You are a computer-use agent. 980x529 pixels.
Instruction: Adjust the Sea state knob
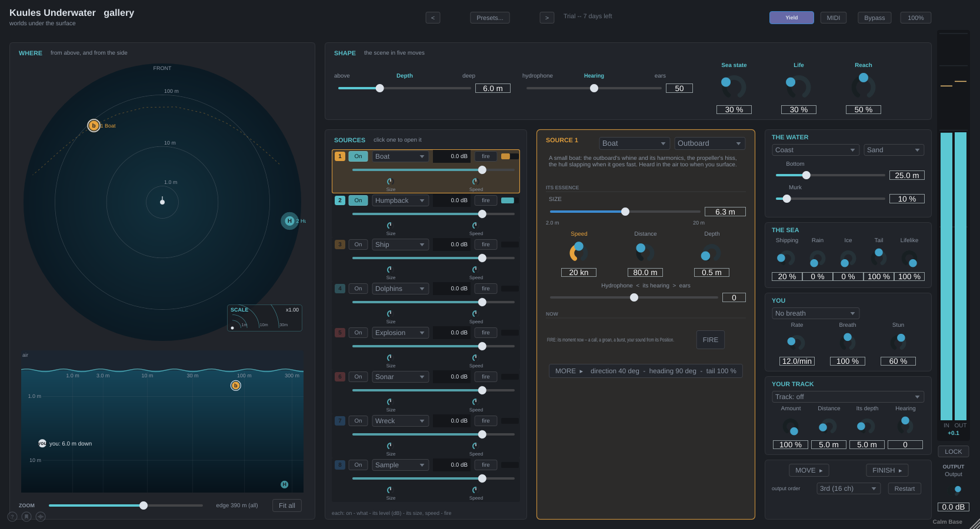[x=734, y=87]
